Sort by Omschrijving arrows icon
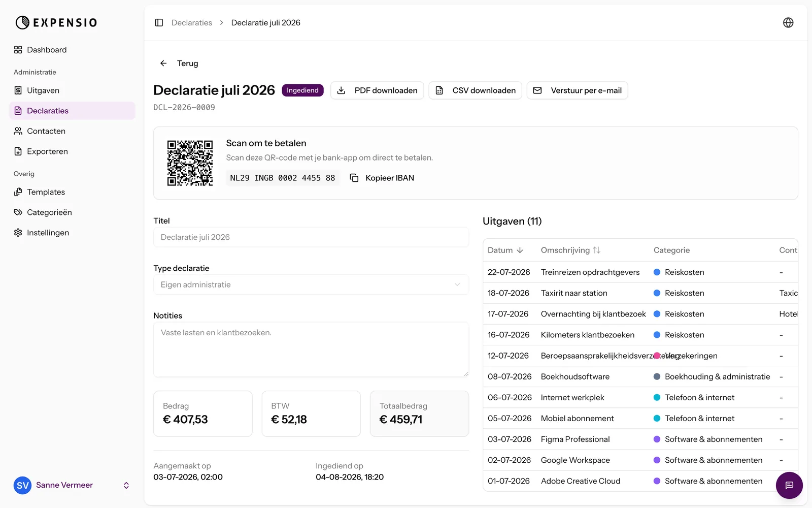 click(x=597, y=250)
